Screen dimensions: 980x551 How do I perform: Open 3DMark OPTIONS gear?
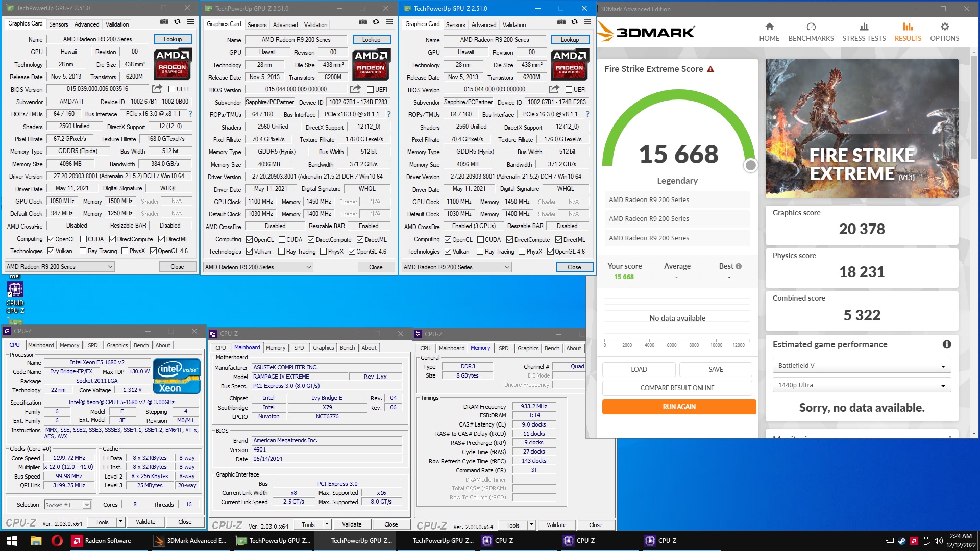(944, 32)
